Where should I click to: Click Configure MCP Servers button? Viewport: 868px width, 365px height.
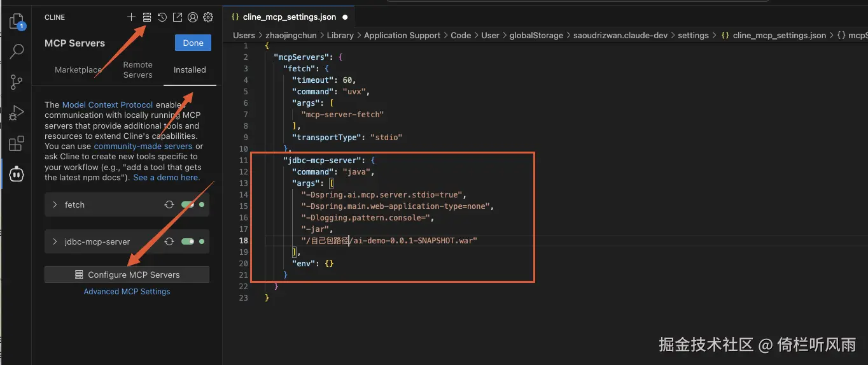[x=127, y=275]
